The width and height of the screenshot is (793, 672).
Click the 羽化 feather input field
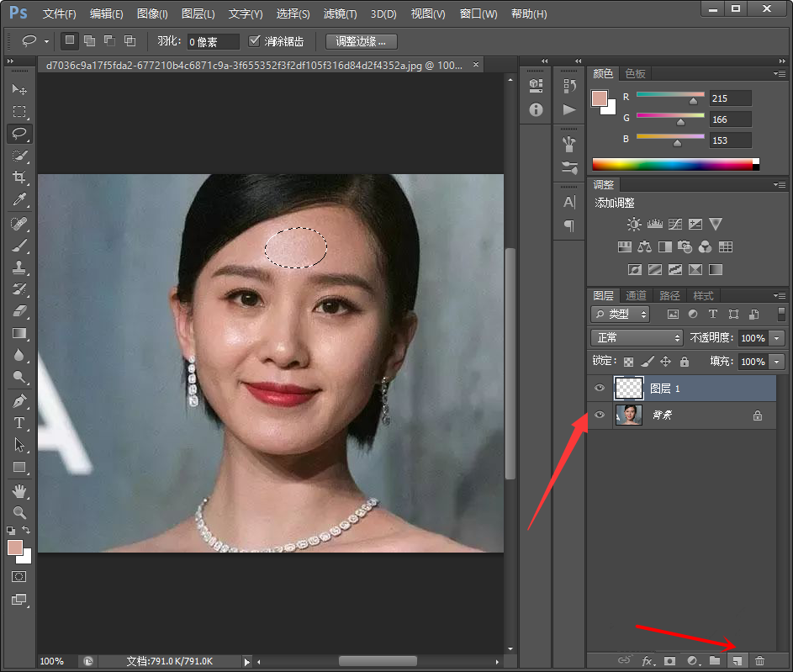(x=213, y=41)
